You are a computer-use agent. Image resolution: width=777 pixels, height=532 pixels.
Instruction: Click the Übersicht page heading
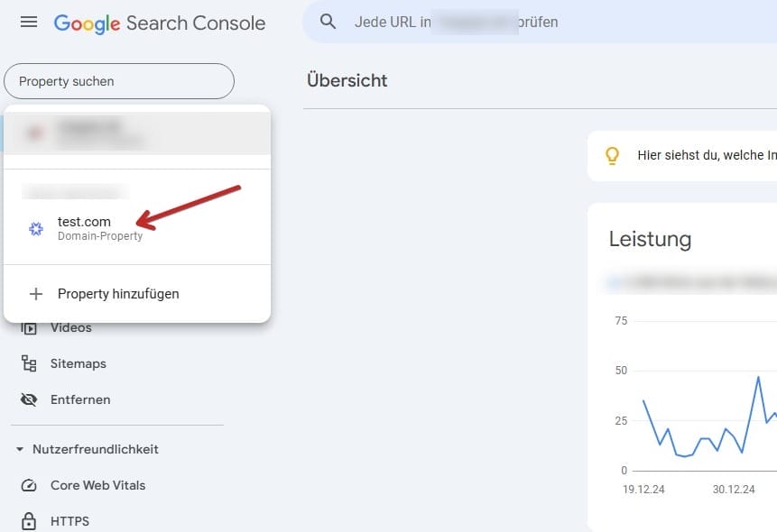pos(347,80)
